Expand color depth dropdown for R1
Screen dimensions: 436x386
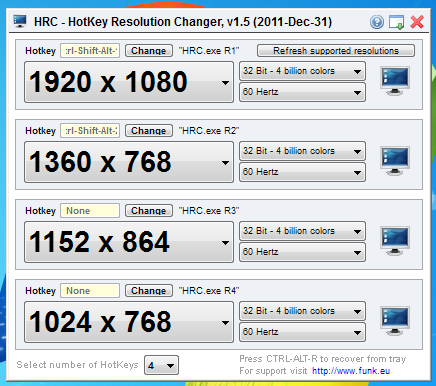[302, 71]
